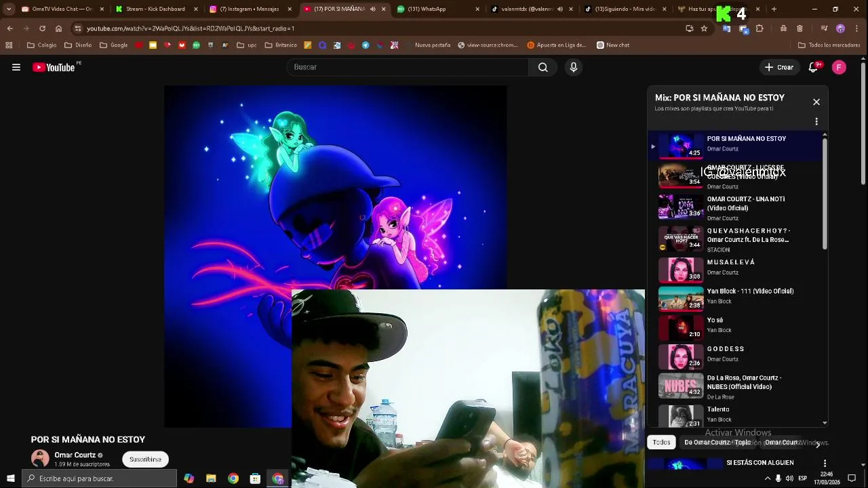Install app icon in address bar
Viewport: 868px width, 488px height.
tap(690, 28)
